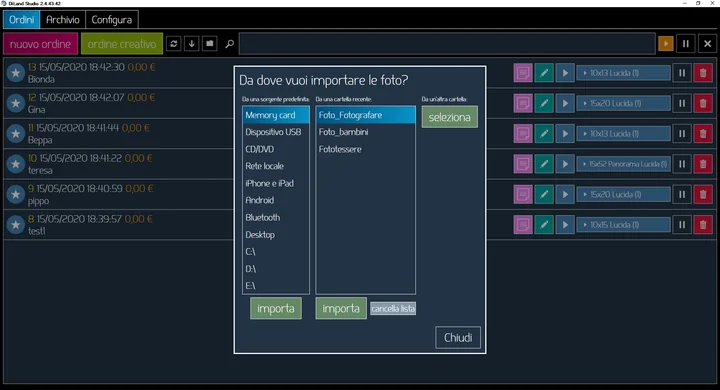This screenshot has height=390, width=720.
Task: Toggle the star for order 11 Beppa
Action: [16, 133]
